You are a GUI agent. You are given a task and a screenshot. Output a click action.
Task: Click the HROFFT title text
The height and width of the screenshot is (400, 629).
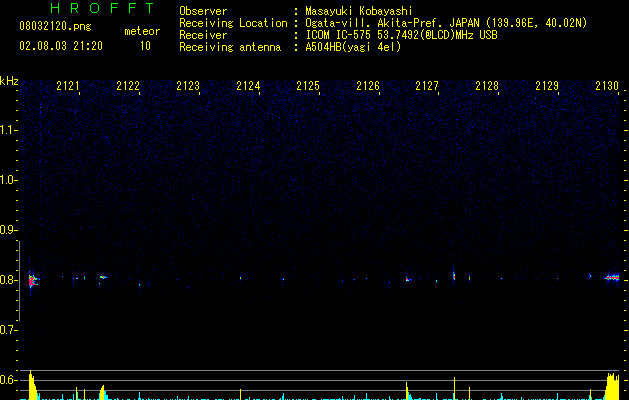tap(102, 8)
